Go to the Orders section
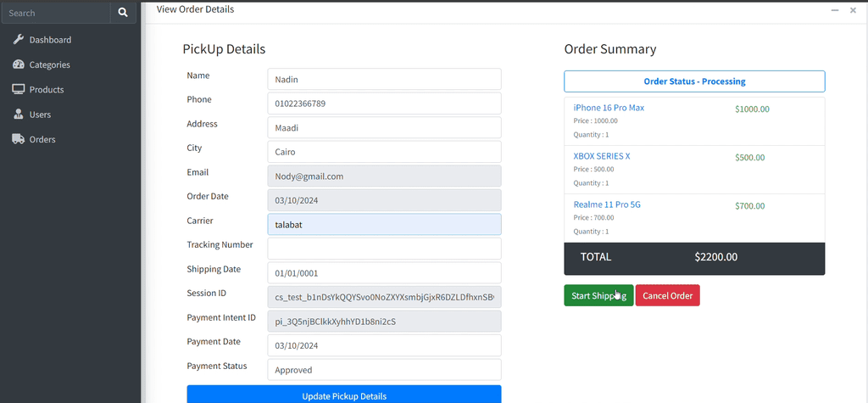868x403 pixels. pos(42,139)
